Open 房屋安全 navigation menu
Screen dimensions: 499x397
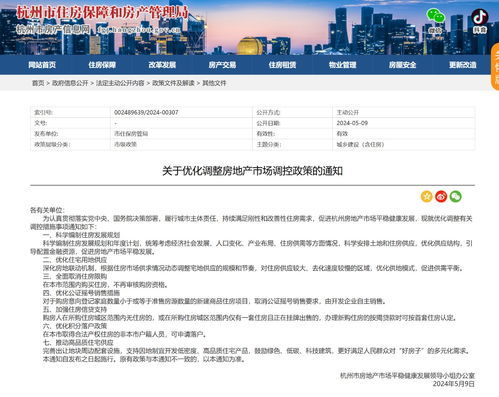402,65
